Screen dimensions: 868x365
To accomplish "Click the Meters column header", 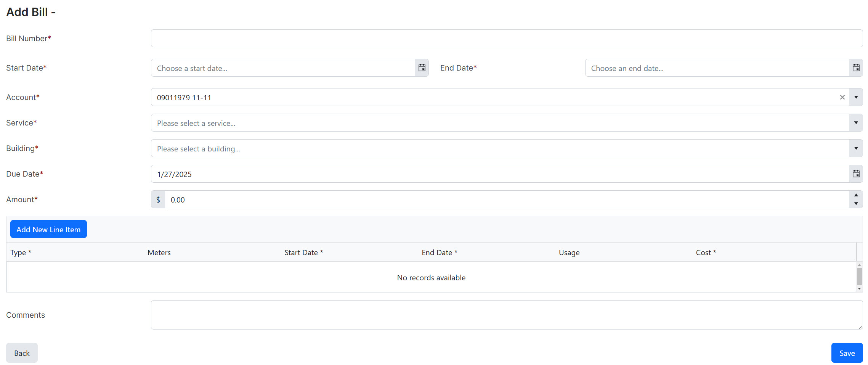I will 159,252.
